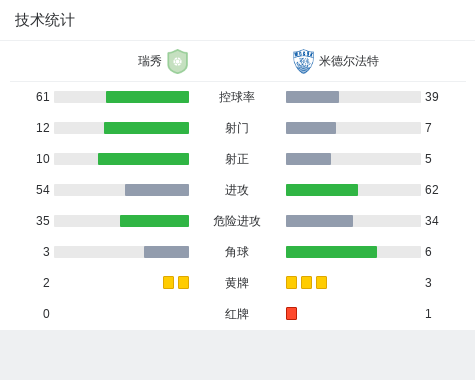Click the red card icon for 米德尔法特

pyautogui.click(x=291, y=314)
